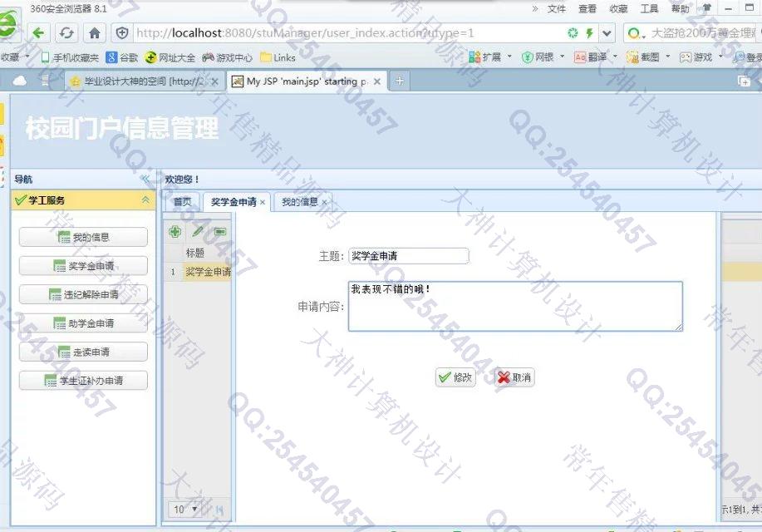Click the cloud icon left of browser tabs
The image size is (762, 532).
(19, 81)
